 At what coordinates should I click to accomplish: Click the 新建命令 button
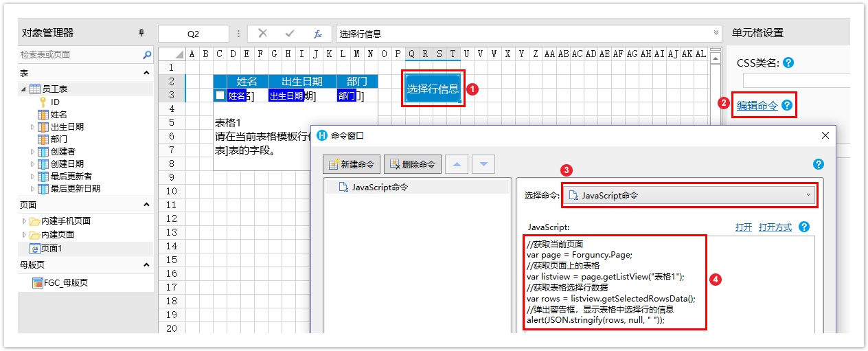click(x=352, y=164)
